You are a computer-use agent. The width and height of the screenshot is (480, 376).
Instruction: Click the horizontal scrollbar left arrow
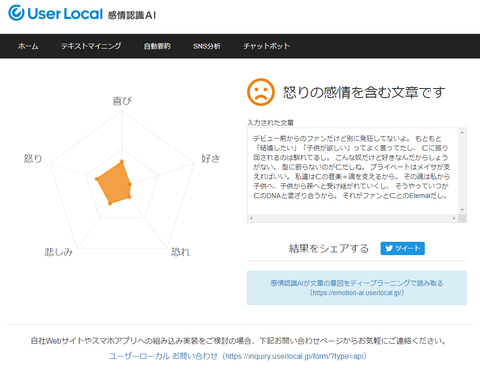click(251, 218)
